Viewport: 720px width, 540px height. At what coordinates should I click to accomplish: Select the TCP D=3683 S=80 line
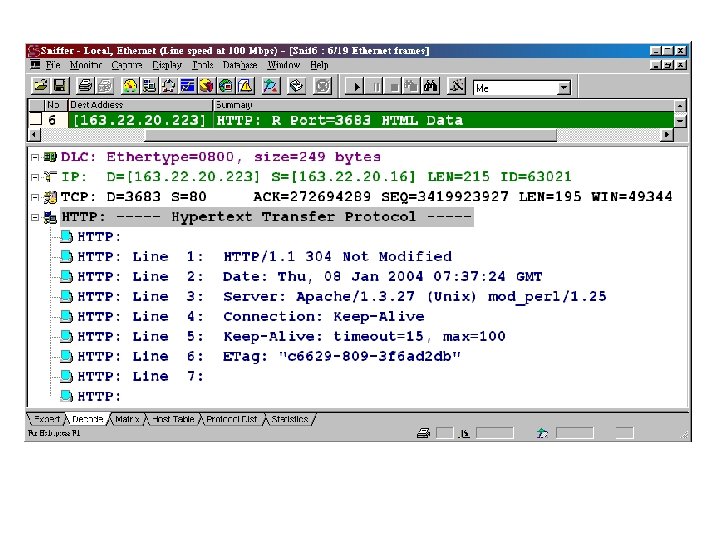coord(366,197)
